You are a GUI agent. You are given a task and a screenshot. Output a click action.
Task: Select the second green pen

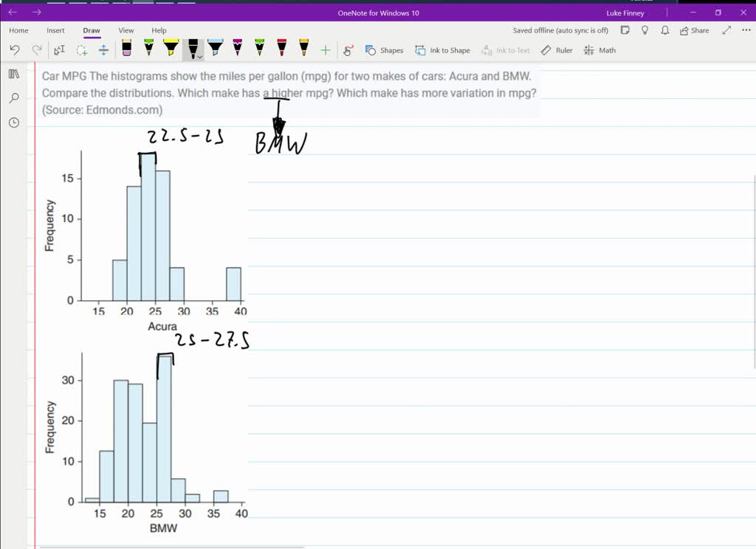coord(259,48)
